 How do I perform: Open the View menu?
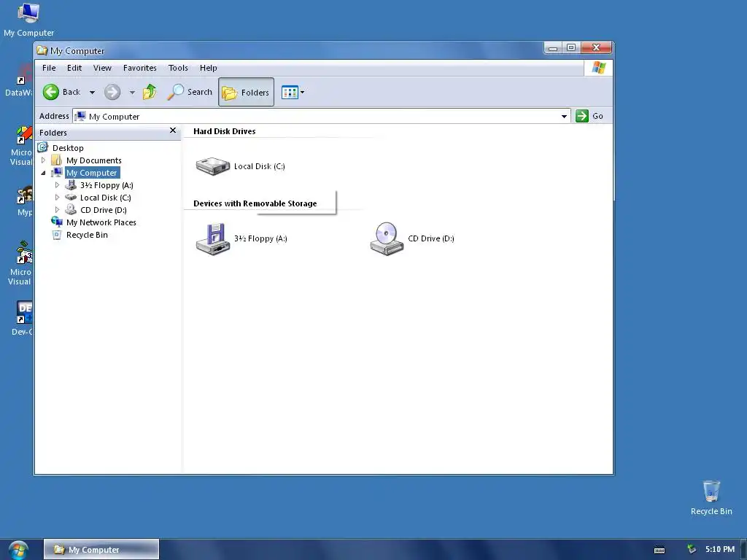pyautogui.click(x=102, y=68)
